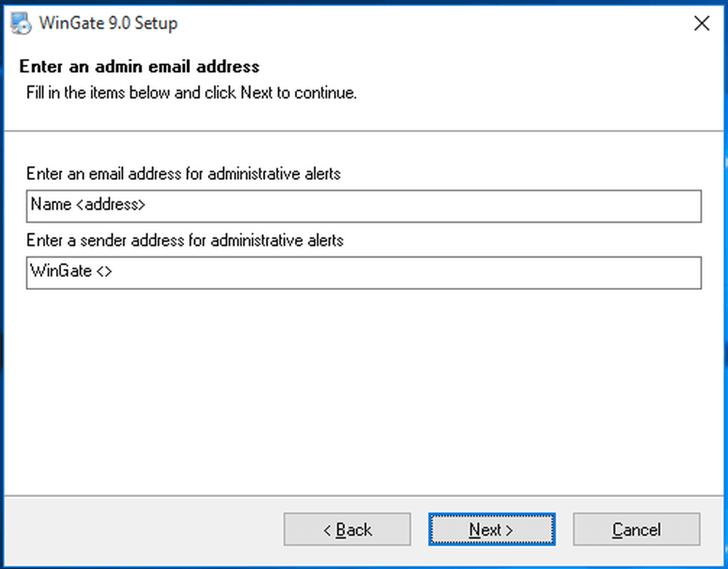Close the WinGate setup window
This screenshot has height=569, width=728.
[x=701, y=23]
